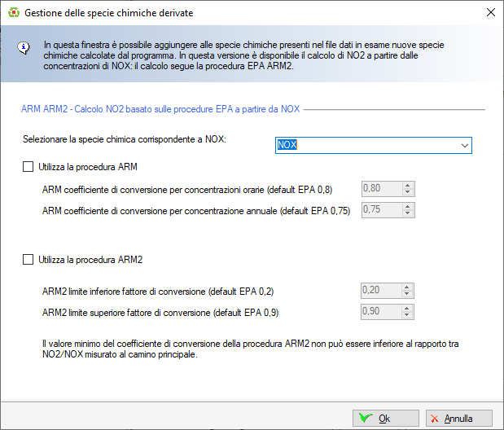Increase ARM annual coefficient 0,75 spinner
Image resolution: width=504 pixels, height=430 pixels.
[408, 207]
